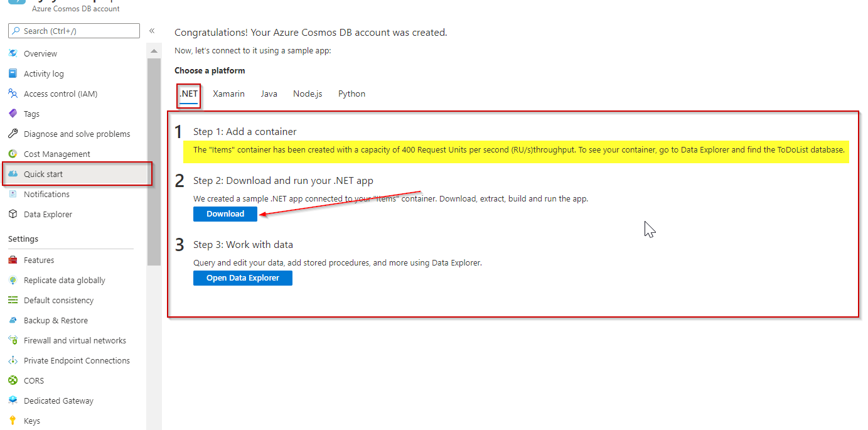Click the Open Data Explorer button
This screenshot has width=868, height=430.
243,278
